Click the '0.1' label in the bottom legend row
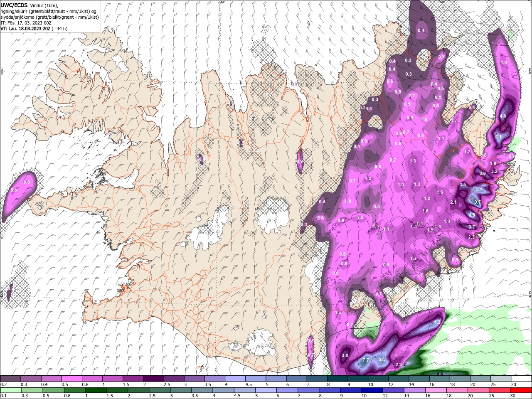Screen dimensions: 532x399 pos(3,396)
